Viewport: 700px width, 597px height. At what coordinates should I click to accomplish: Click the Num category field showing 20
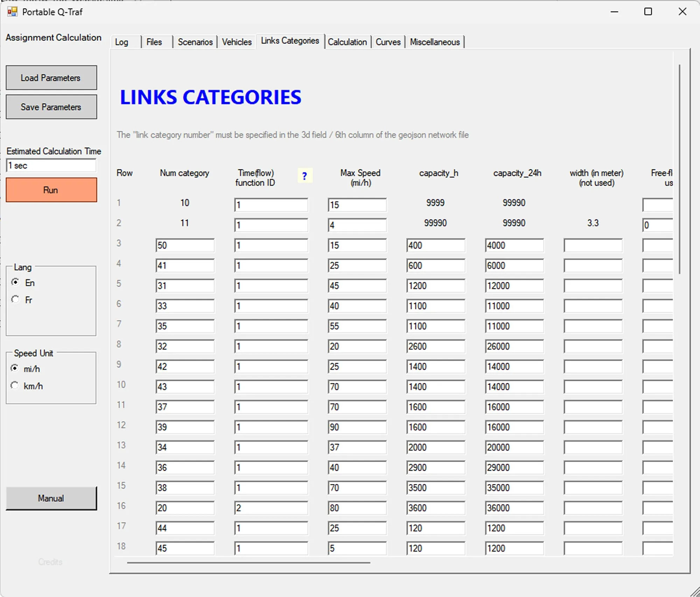185,508
